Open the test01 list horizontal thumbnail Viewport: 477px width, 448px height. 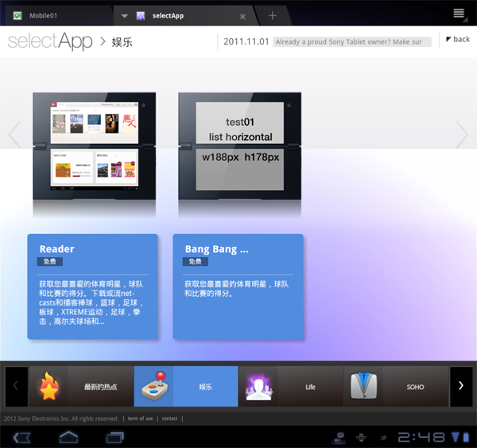pos(240,146)
